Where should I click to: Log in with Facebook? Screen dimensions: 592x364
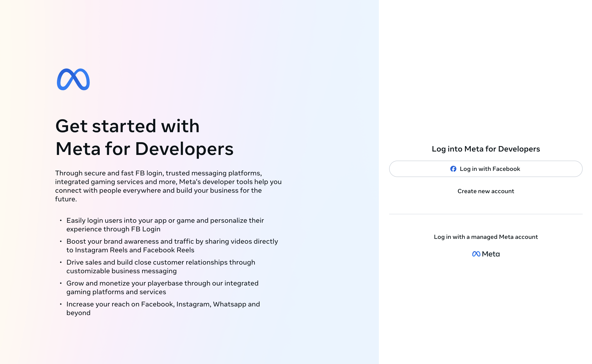point(486,169)
